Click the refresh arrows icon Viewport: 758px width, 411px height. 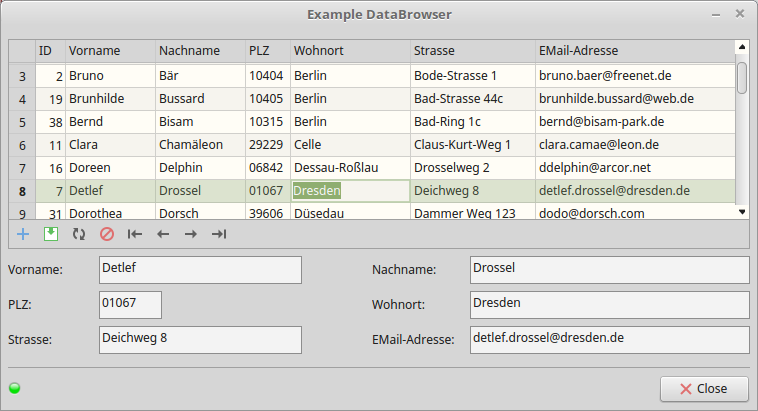coord(79,234)
